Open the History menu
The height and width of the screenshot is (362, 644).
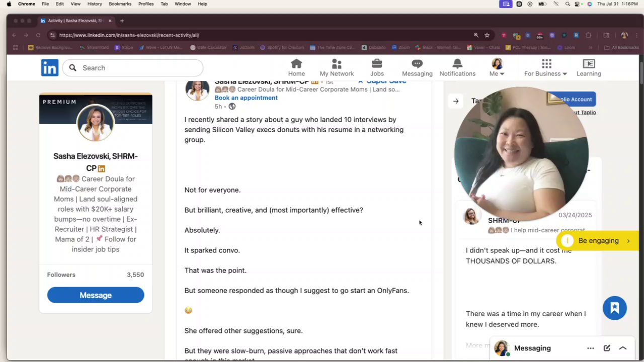95,4
